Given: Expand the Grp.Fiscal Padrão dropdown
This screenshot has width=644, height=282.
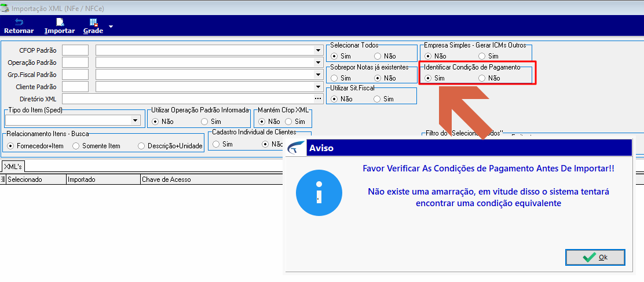Looking at the screenshot, I should [318, 75].
